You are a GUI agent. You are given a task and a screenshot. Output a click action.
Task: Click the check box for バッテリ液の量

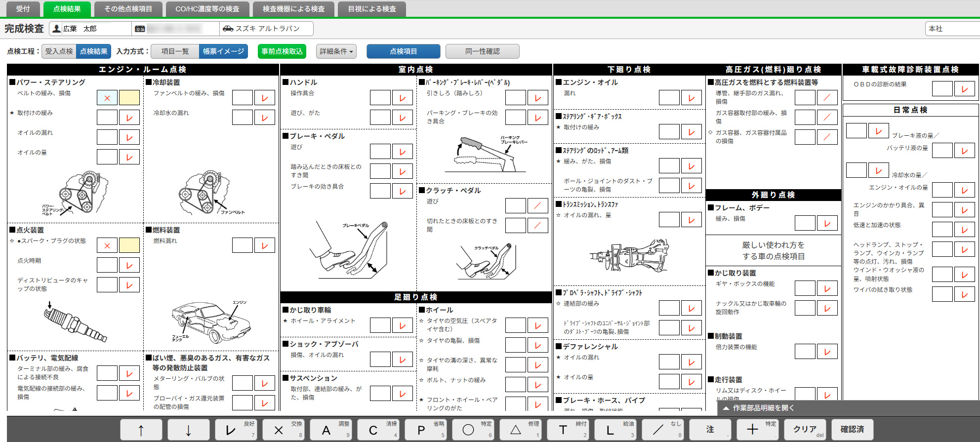965,151
